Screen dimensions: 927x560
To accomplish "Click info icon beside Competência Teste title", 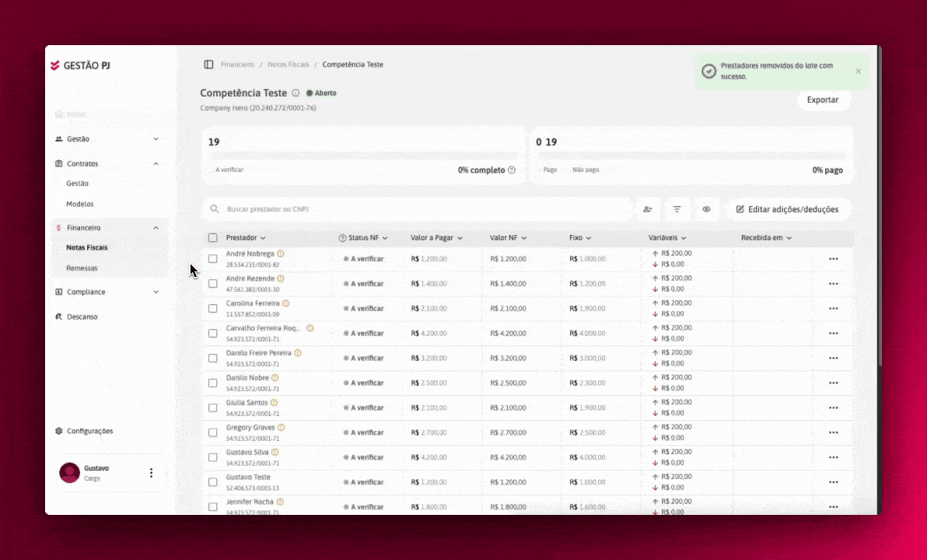I will coord(296,93).
